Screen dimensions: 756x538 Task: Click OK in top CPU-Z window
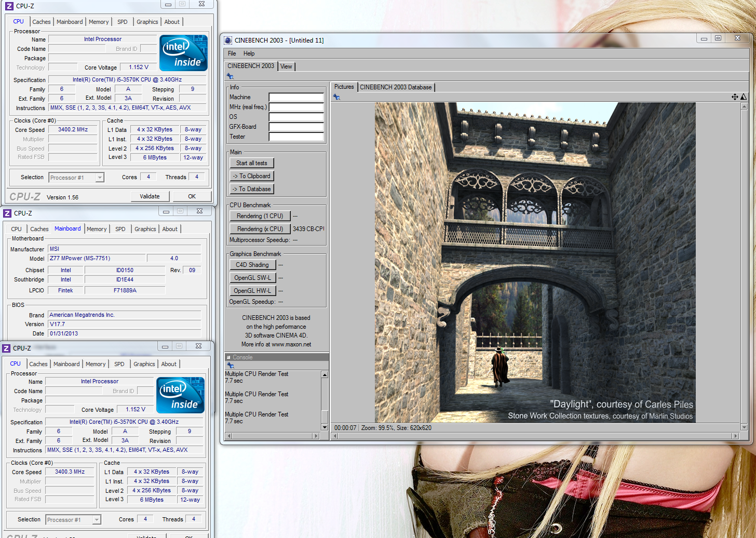click(192, 196)
